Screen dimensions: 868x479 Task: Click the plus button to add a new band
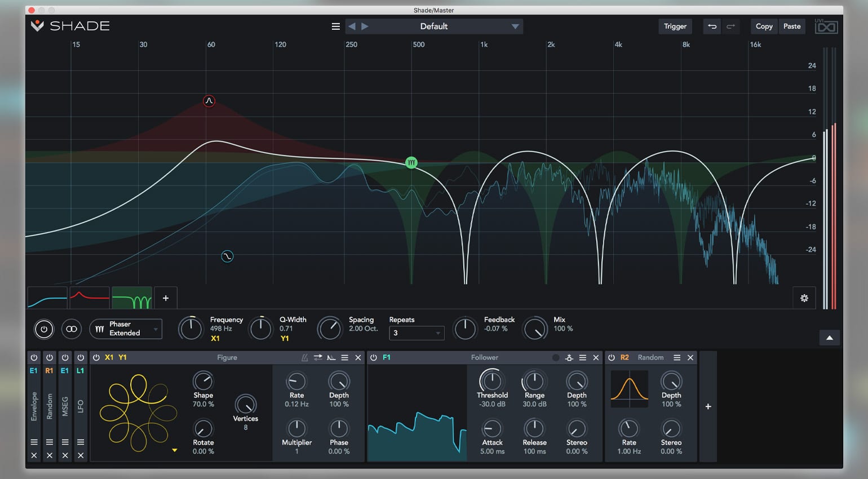click(166, 298)
